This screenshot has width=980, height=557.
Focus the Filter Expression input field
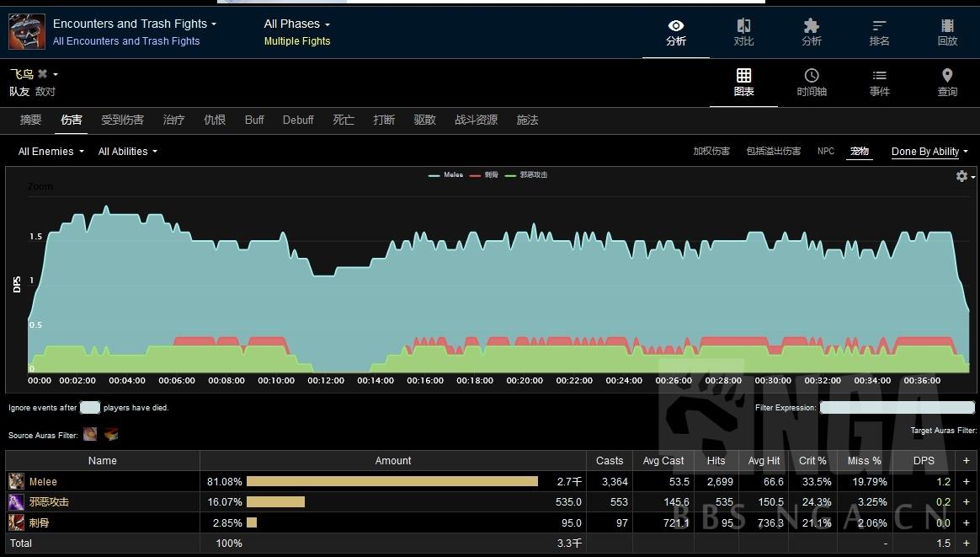[x=897, y=407]
